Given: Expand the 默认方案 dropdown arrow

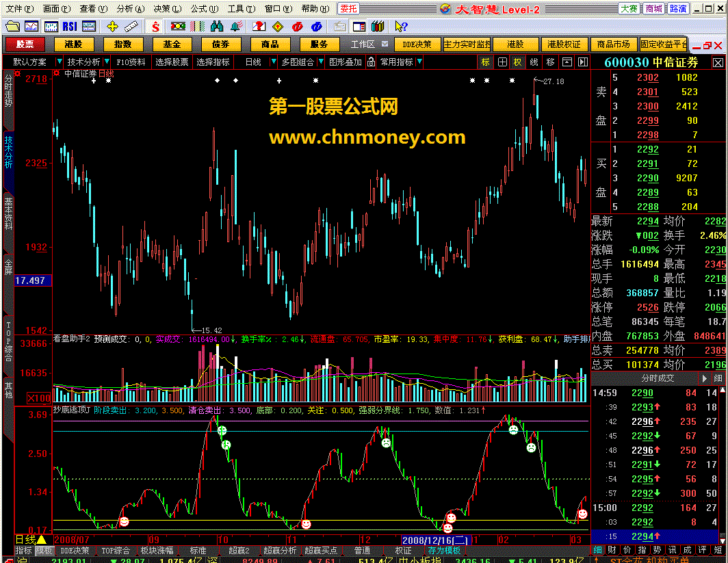Looking at the screenshot, I should click(x=59, y=62).
